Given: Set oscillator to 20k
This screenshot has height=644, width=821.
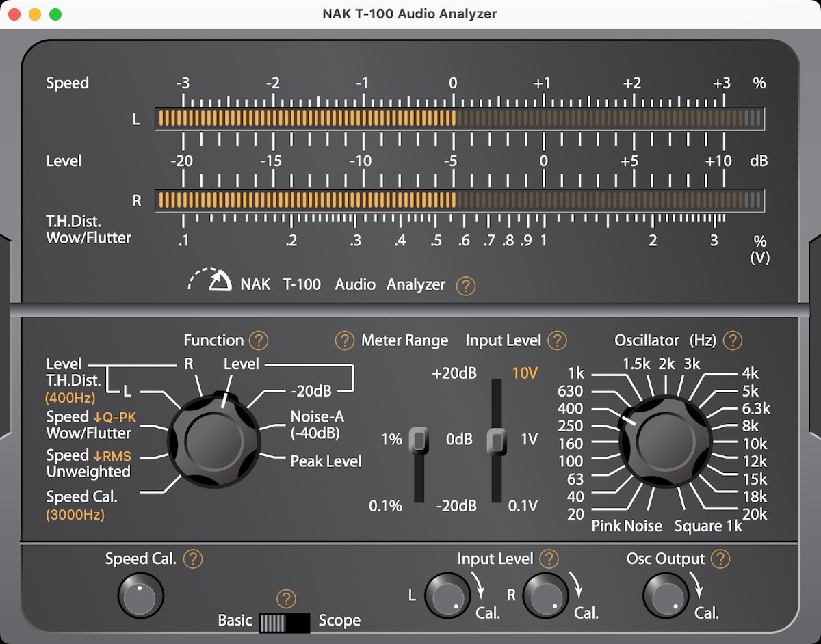Looking at the screenshot, I should pos(755,514).
